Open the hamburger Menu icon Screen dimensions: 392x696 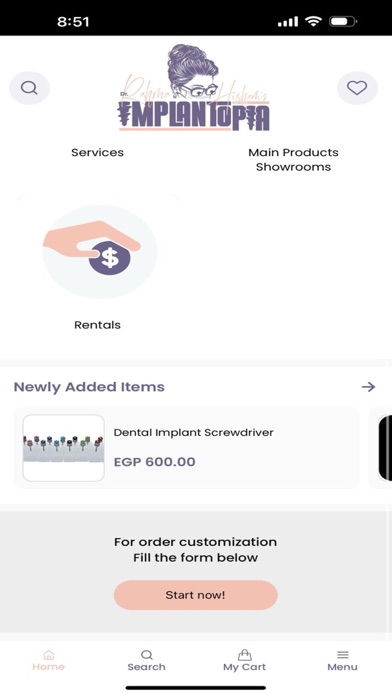pos(342,655)
